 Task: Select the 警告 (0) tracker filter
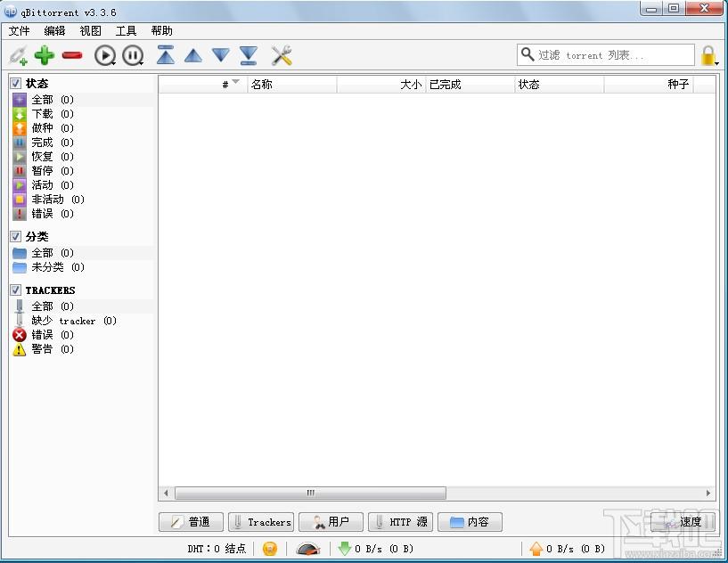(x=82, y=349)
